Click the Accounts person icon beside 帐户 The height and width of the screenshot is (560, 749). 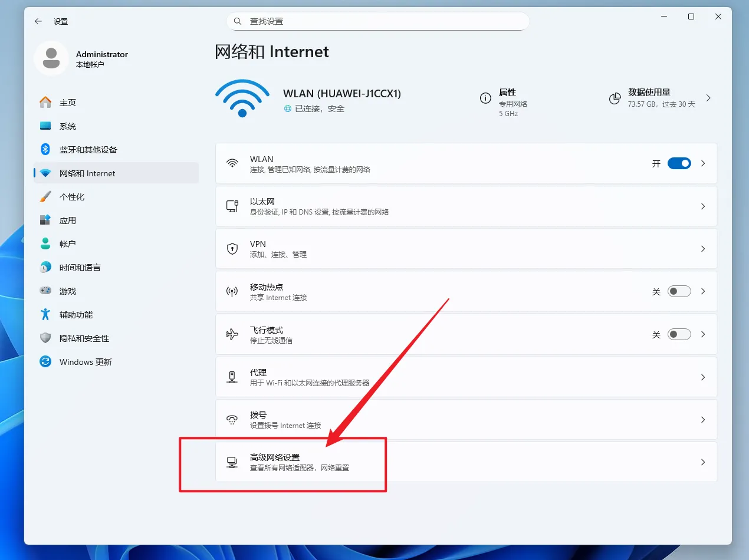pos(45,244)
